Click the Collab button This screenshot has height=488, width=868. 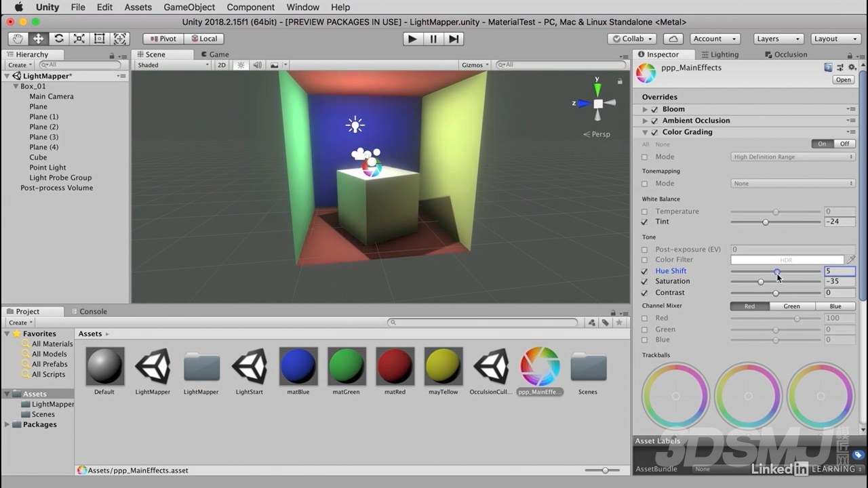coord(632,39)
